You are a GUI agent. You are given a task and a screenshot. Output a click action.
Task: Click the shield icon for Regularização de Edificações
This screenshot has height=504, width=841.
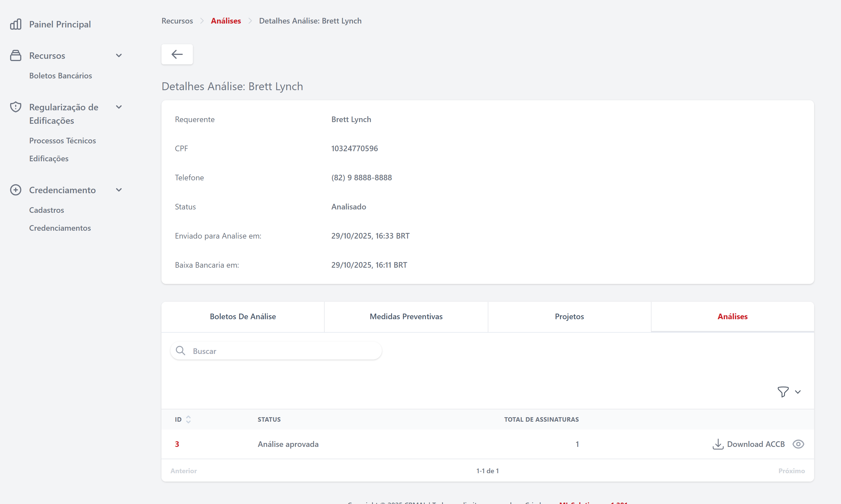(16, 107)
